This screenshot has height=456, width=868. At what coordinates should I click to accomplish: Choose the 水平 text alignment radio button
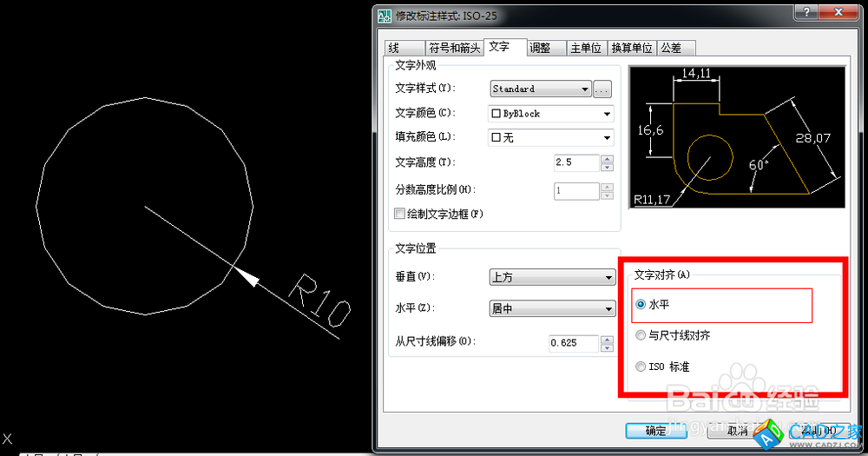click(641, 305)
